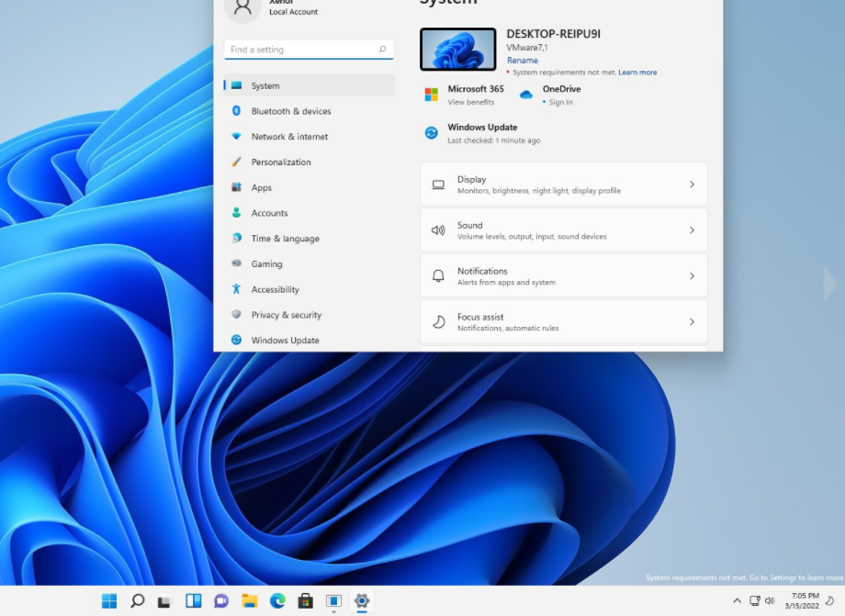Go to Accessibility settings
The image size is (845, 616).
point(309,289)
